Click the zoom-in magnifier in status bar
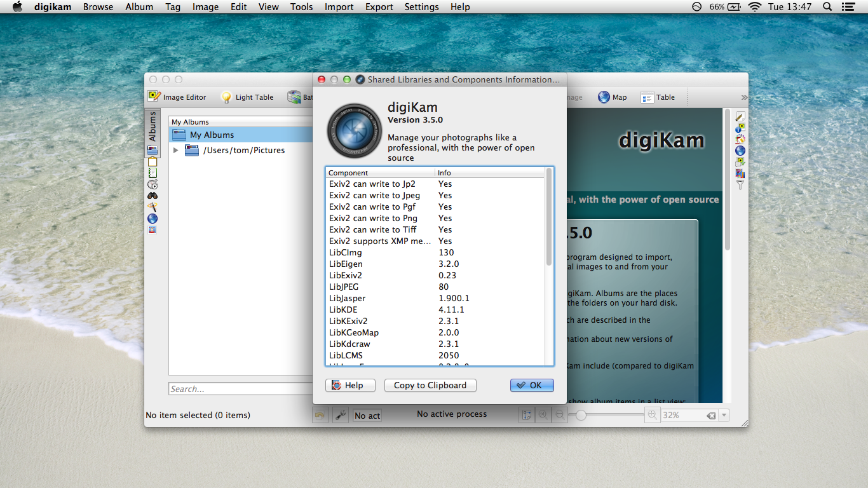The image size is (868, 488). [652, 415]
